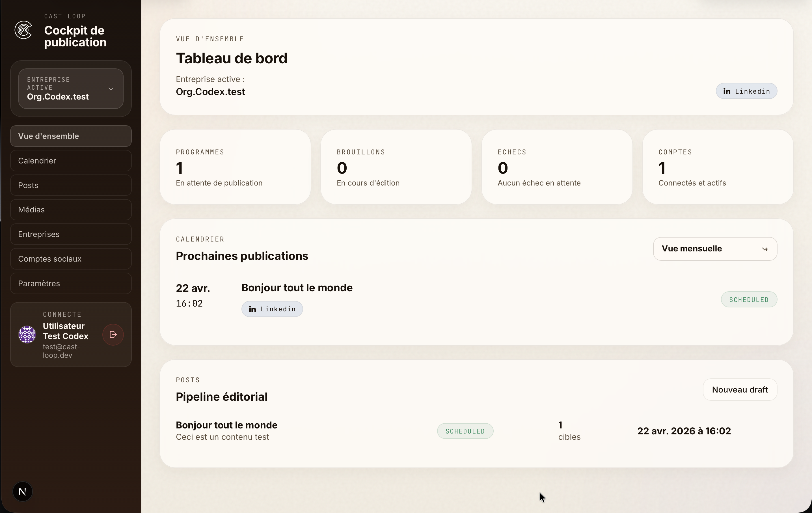Viewport: 812px width, 513px height.
Task: Click the 22 avr. 2026 à 16:02 date
Action: pyautogui.click(x=684, y=431)
